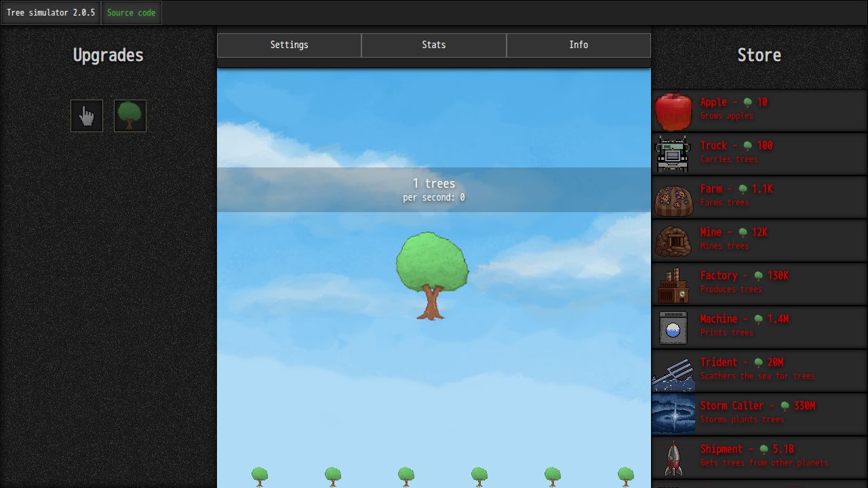Click the Tree simulator 2.0.5 title
868x488 pixels.
click(x=51, y=13)
